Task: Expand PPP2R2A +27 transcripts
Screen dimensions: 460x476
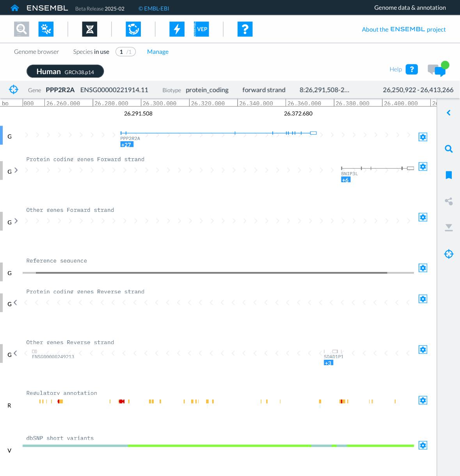Action: tap(127, 145)
